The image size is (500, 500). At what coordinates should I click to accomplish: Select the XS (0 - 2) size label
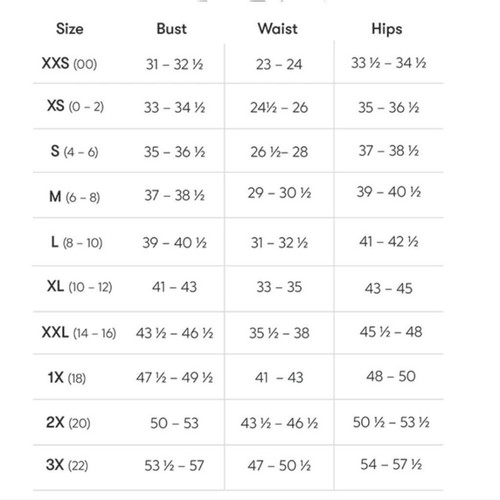(75, 106)
